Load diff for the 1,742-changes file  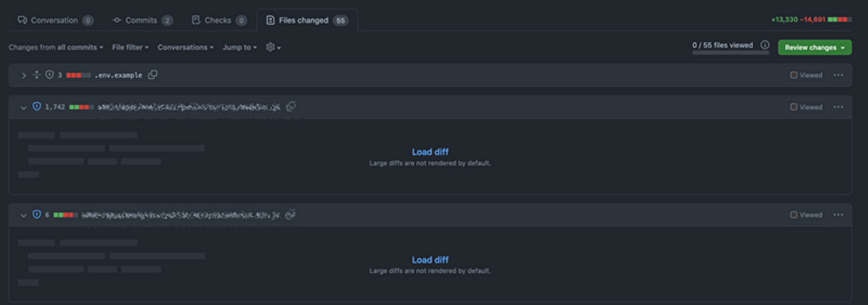tap(430, 152)
